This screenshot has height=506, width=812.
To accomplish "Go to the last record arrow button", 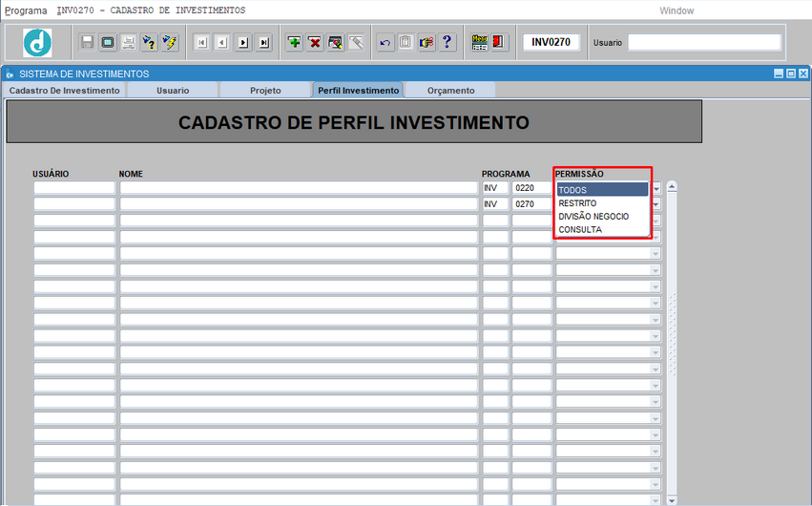I will click(264, 43).
